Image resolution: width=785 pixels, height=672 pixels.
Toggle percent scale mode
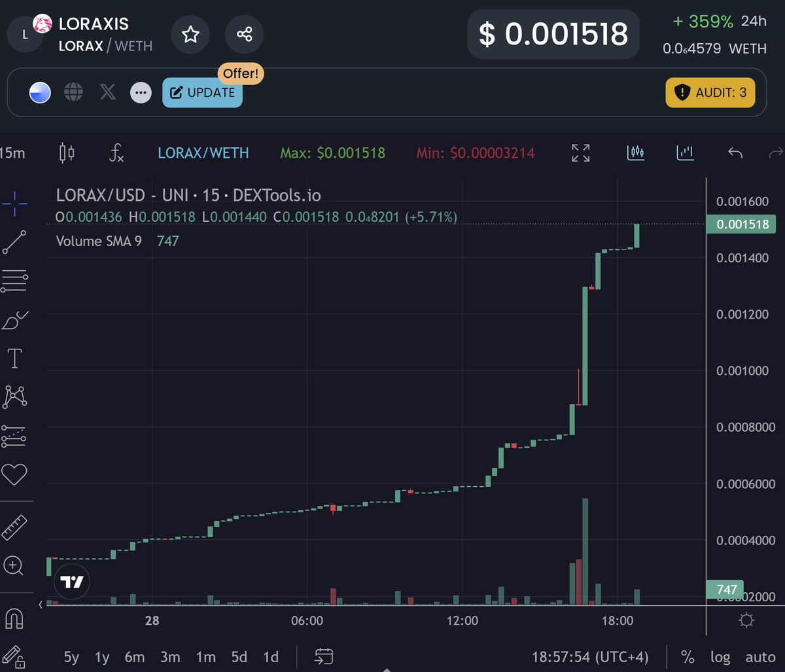pos(688,657)
